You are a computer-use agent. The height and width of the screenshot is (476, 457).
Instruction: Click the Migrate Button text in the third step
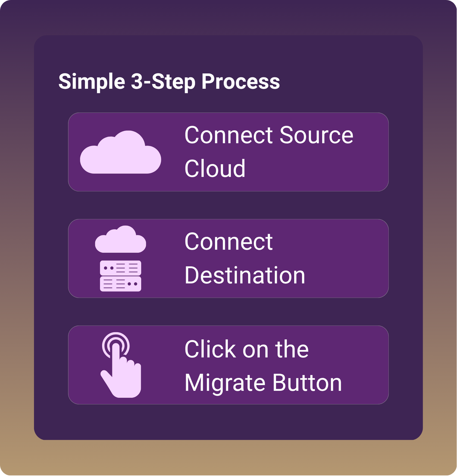(263, 383)
